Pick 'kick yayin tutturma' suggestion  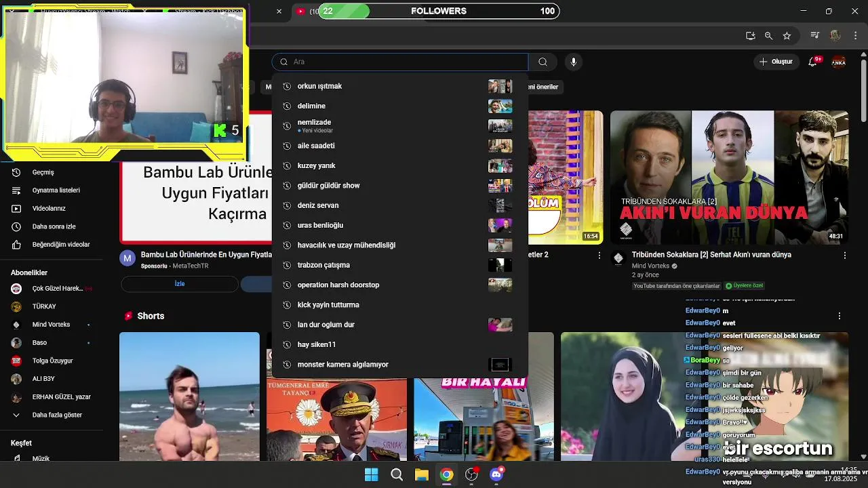[x=400, y=304]
